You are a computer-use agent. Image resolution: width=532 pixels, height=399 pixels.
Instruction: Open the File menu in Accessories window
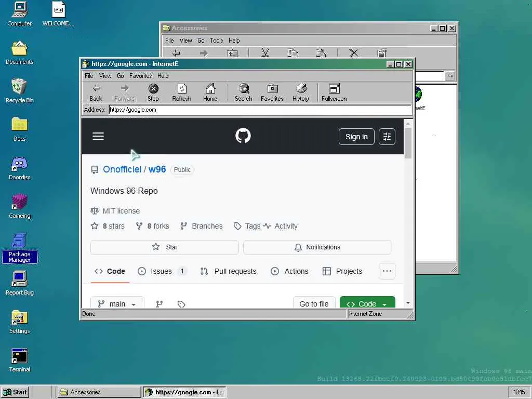[169, 41]
